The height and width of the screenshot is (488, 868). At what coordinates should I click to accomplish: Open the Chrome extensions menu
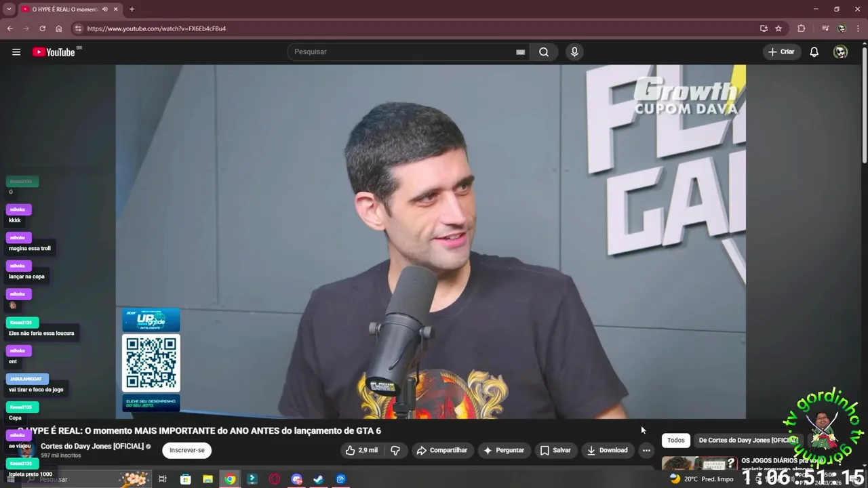802,28
